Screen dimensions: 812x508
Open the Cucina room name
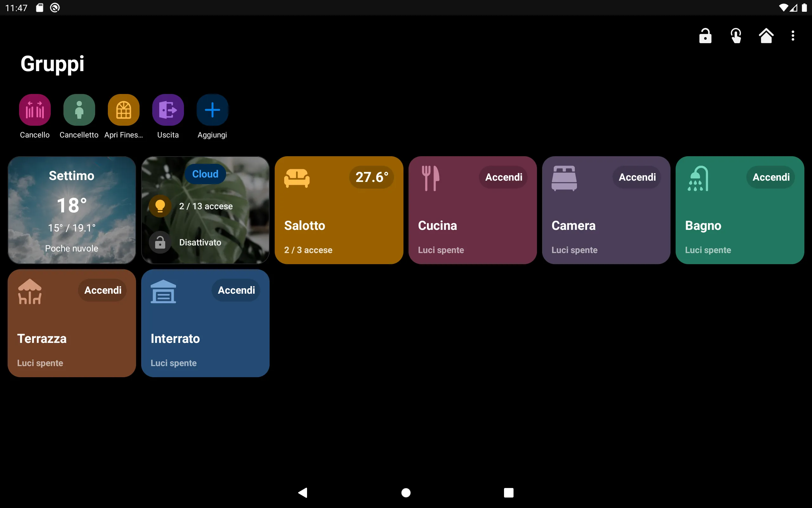[437, 225]
